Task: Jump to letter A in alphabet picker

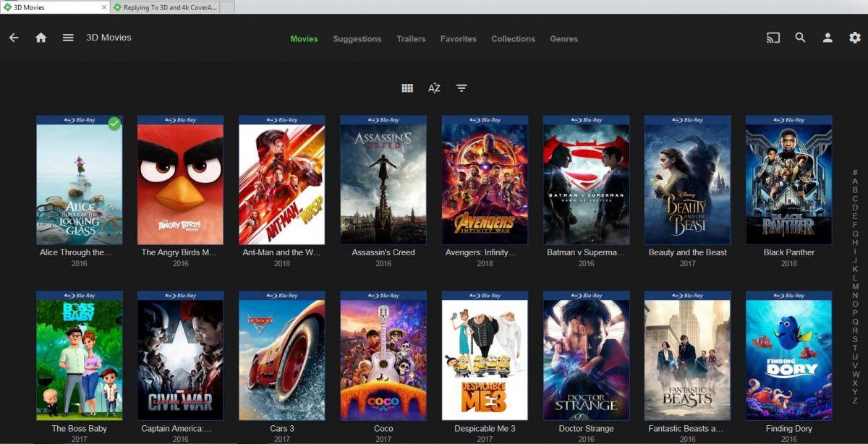Action: tap(855, 182)
